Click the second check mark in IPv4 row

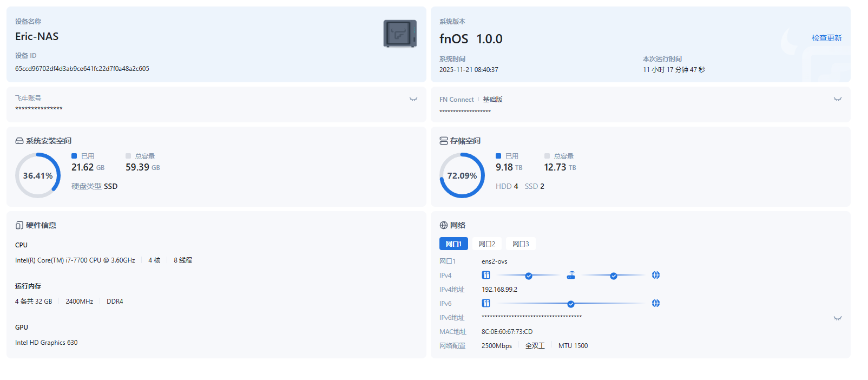coord(614,276)
